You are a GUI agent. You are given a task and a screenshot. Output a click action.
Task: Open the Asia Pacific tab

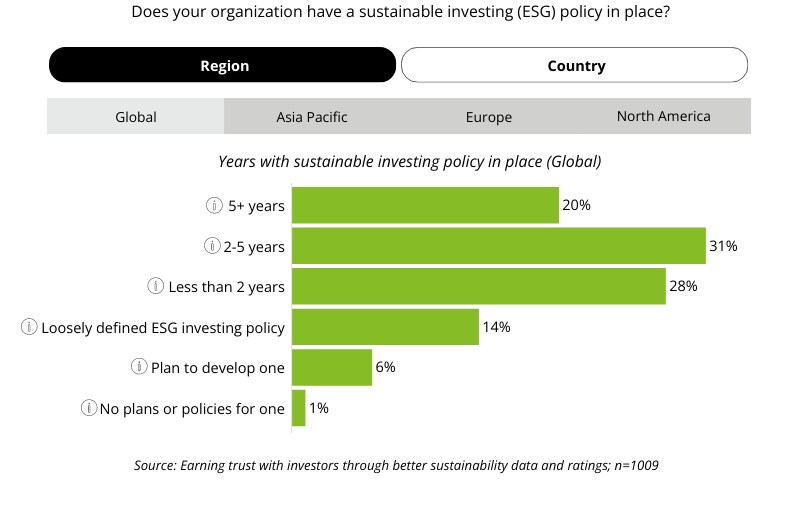point(312,117)
